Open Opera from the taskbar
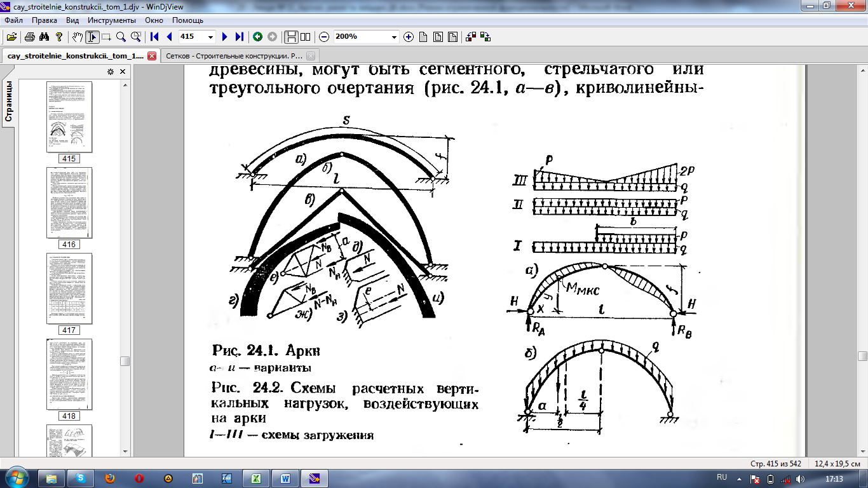This screenshot has height=488, width=868. (x=139, y=478)
